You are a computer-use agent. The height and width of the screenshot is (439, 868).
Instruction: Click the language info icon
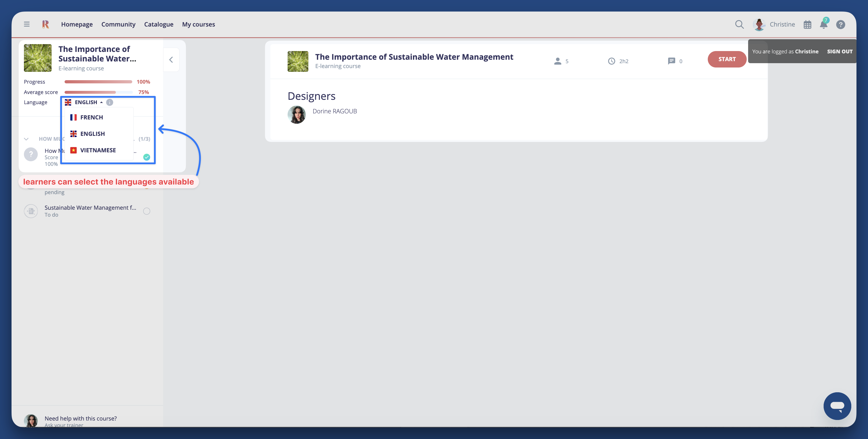110,102
